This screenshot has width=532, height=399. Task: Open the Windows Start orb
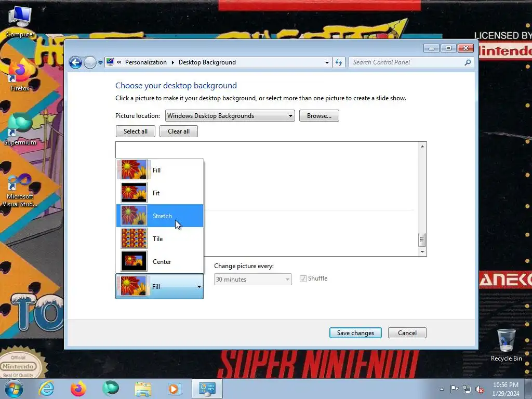[x=14, y=389]
